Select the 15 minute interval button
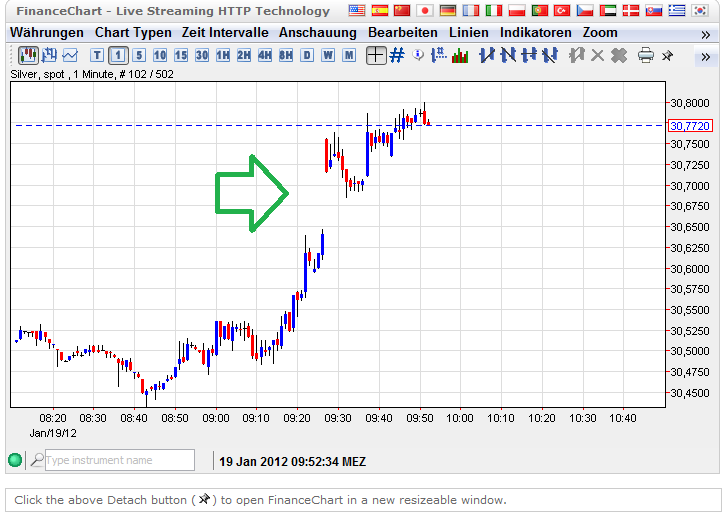The width and height of the screenshot is (727, 519). (x=181, y=56)
